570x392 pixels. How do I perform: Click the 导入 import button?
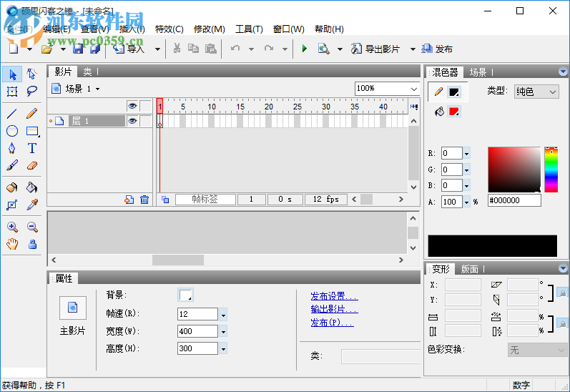pos(129,49)
